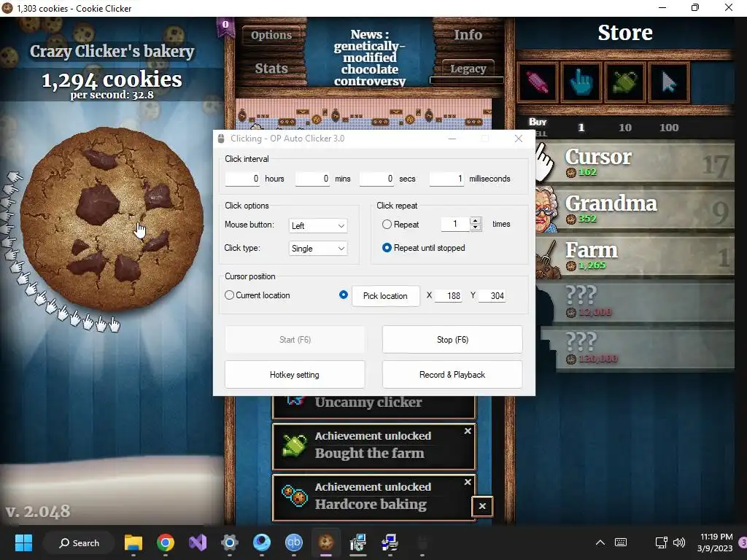
Task: Click the bakery name Crazy Clicker's bakery
Action: pyautogui.click(x=112, y=51)
